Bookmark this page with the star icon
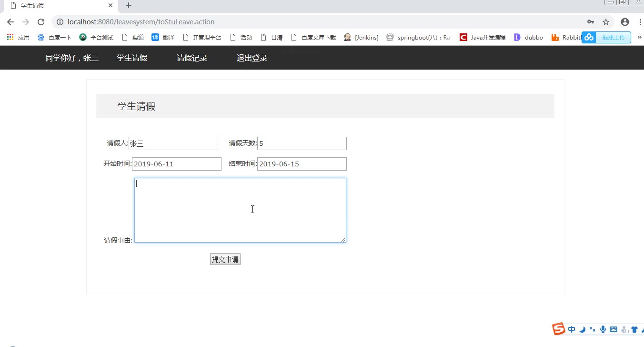Screen dimensions: 644x347 [606, 22]
